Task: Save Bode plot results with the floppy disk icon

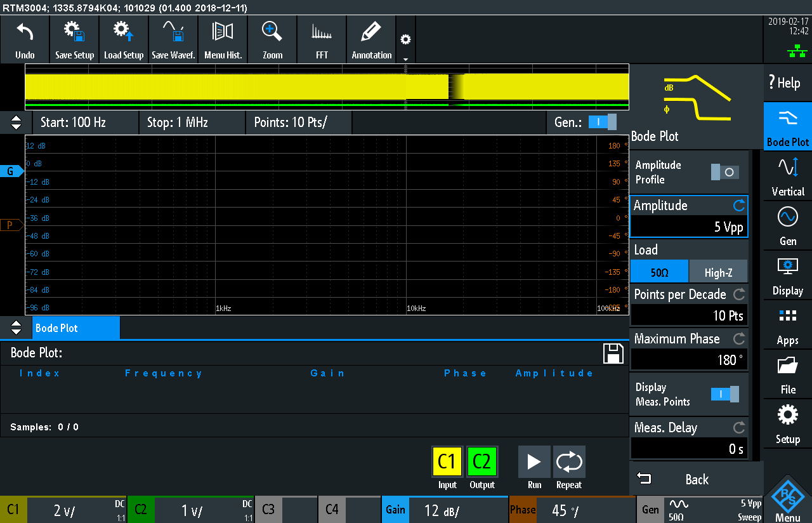Action: pyautogui.click(x=614, y=354)
